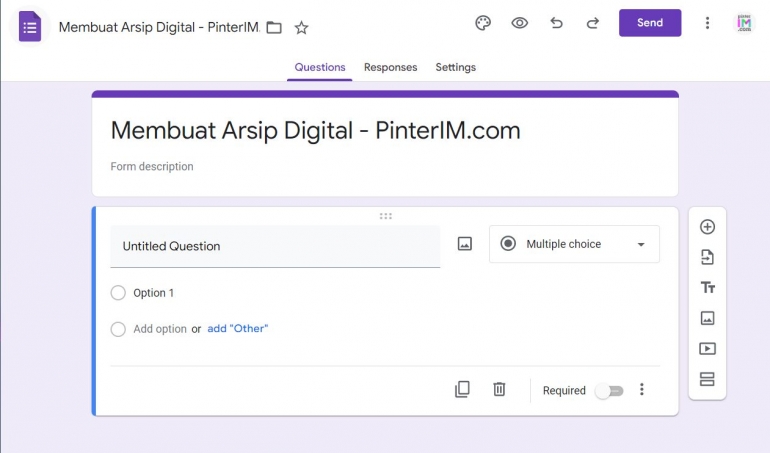Star this form

[x=302, y=28]
